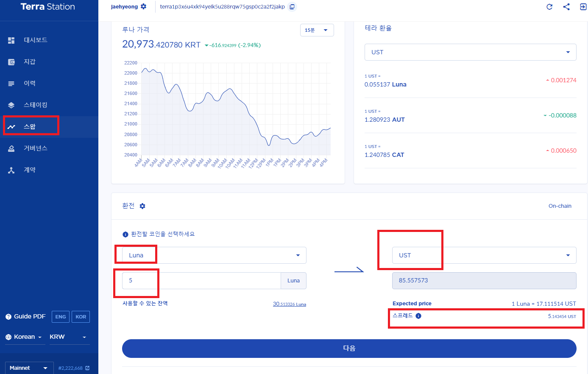Screen dimensions: 588x374
Task: Open the UST exchange rate dropdown under 테라 환율
Action: [x=471, y=52]
